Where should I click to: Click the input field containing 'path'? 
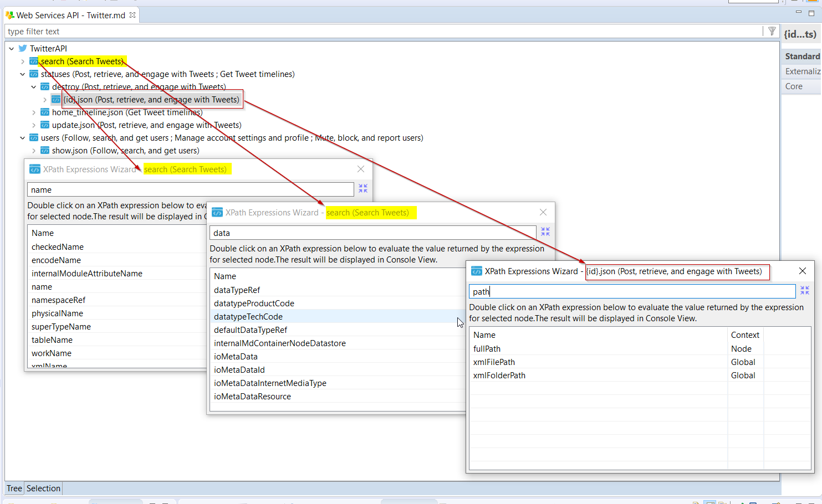pyautogui.click(x=632, y=291)
